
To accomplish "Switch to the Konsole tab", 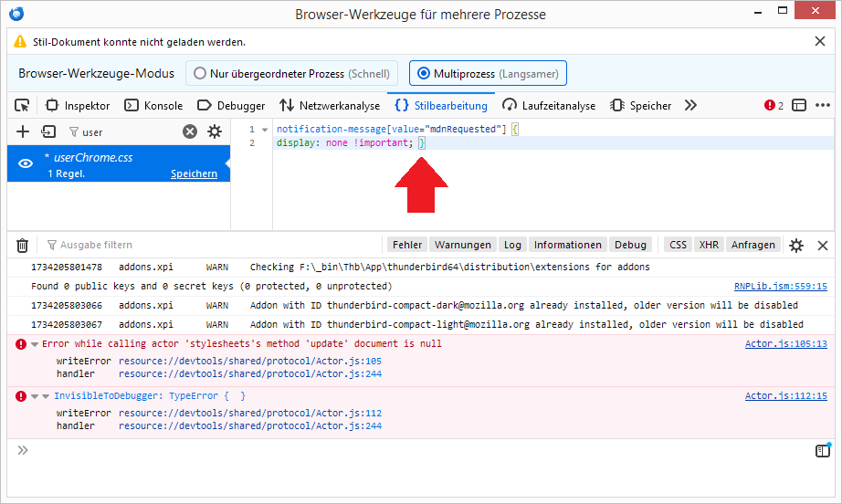I will (x=153, y=106).
